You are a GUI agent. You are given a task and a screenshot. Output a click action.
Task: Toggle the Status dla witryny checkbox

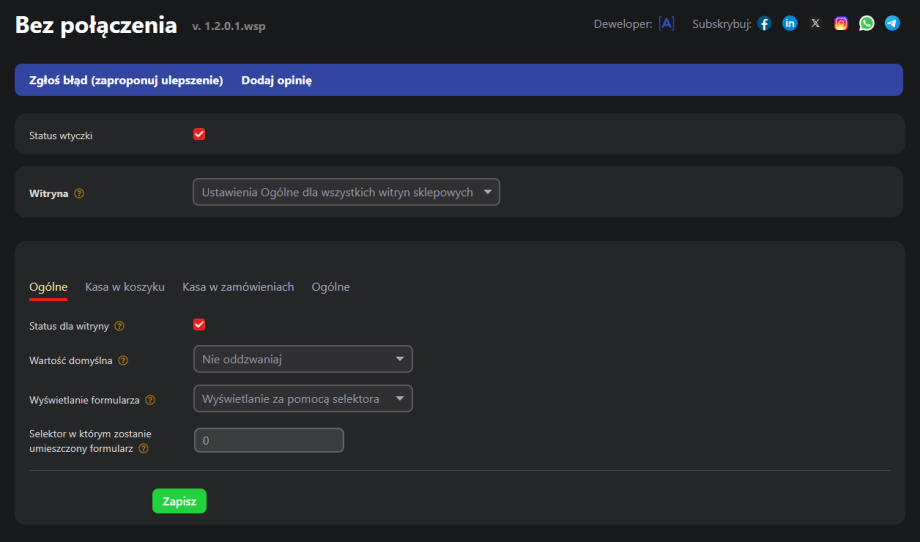[199, 325]
